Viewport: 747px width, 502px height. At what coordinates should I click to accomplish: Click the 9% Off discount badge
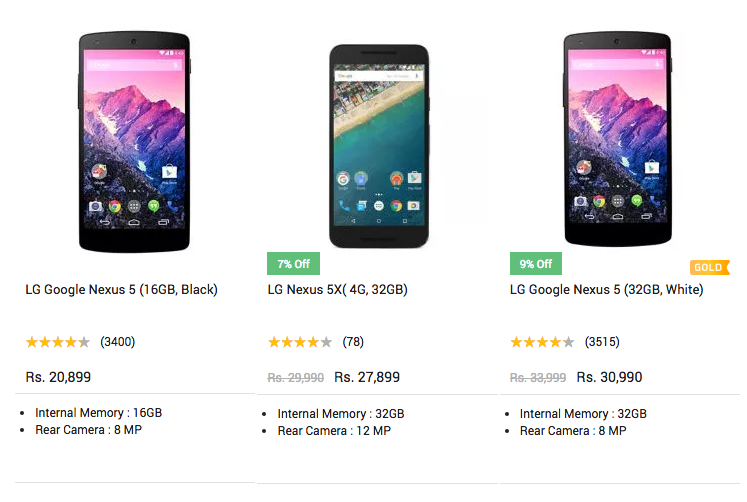point(535,263)
